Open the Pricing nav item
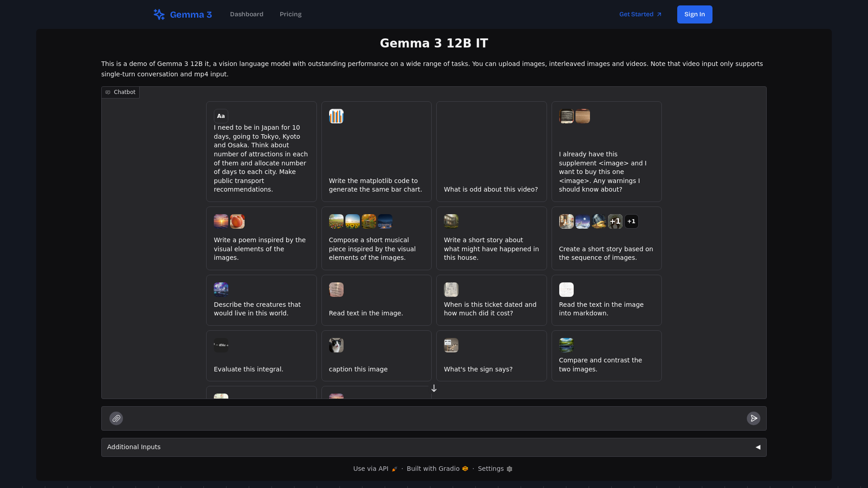The image size is (868, 488). click(x=291, y=14)
